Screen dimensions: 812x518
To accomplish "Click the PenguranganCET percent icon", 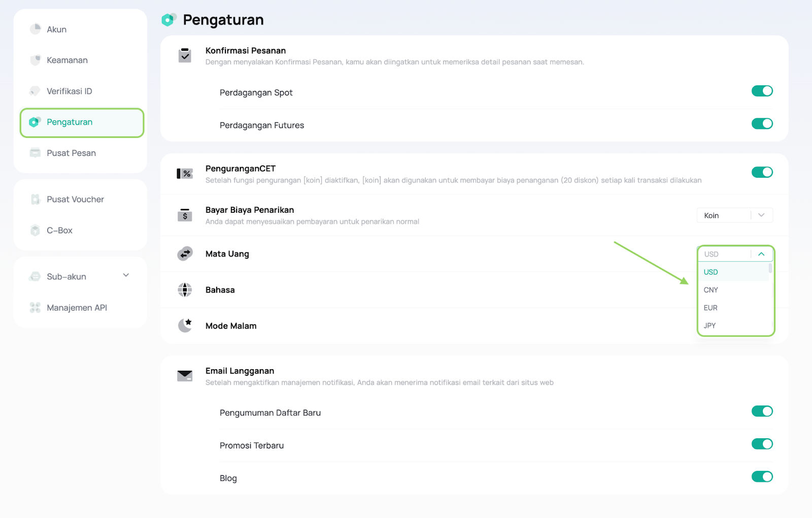I will point(185,174).
